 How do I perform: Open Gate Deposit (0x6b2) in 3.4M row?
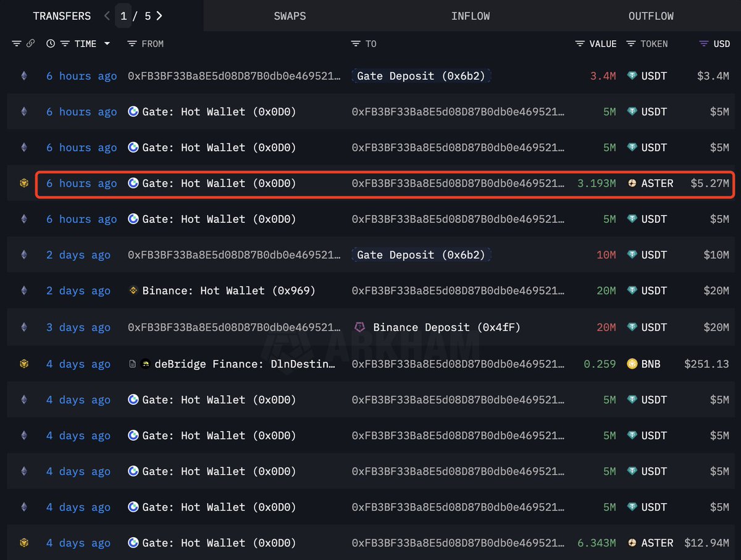pyautogui.click(x=422, y=76)
